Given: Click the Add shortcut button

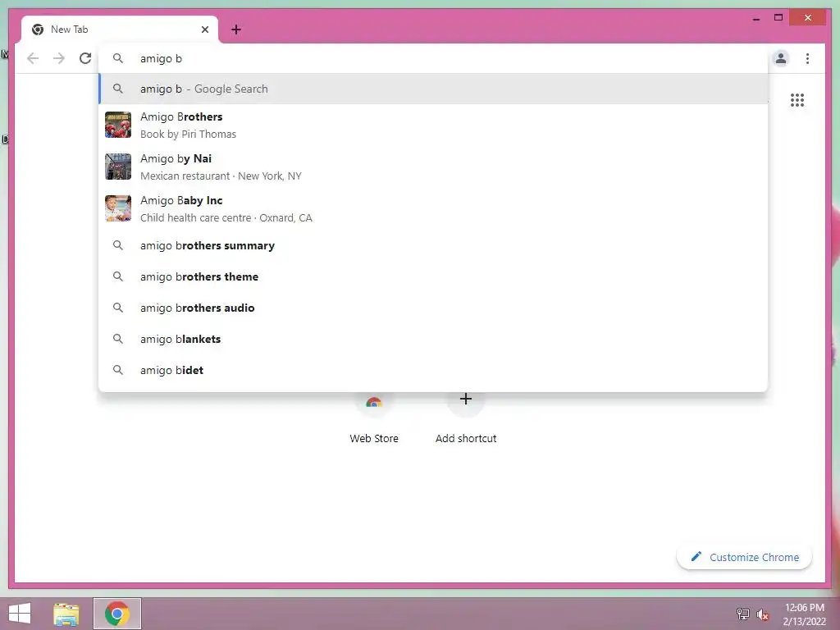Looking at the screenshot, I should click(x=466, y=418).
